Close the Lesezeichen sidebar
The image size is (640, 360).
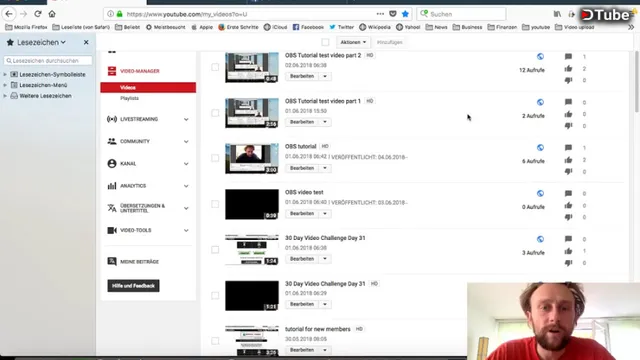coord(86,42)
